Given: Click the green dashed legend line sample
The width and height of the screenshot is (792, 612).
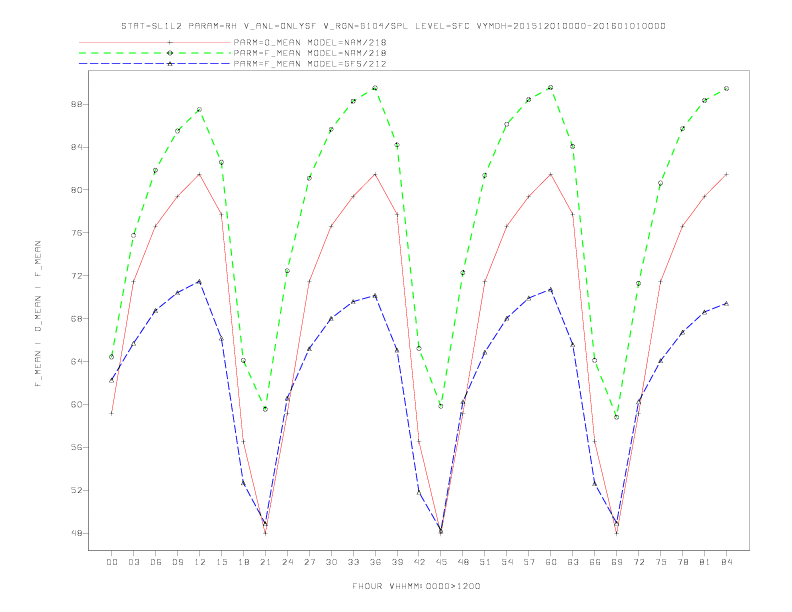Looking at the screenshot, I should coord(155,53).
